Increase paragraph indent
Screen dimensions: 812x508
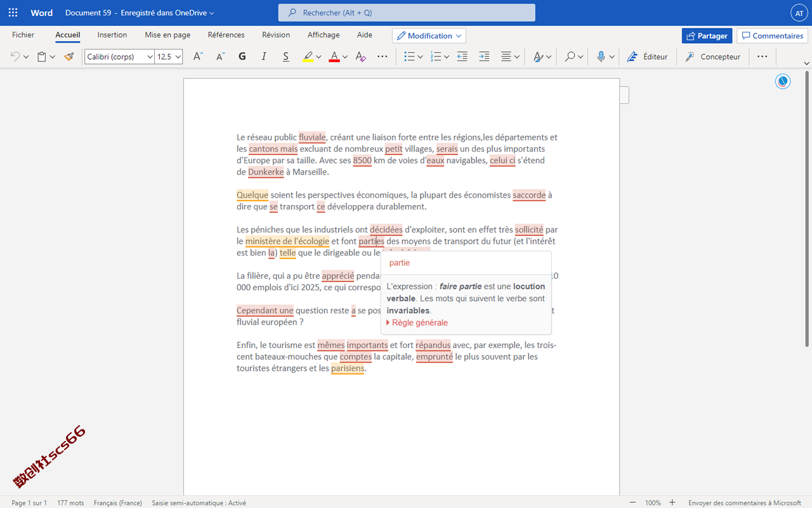tap(484, 57)
